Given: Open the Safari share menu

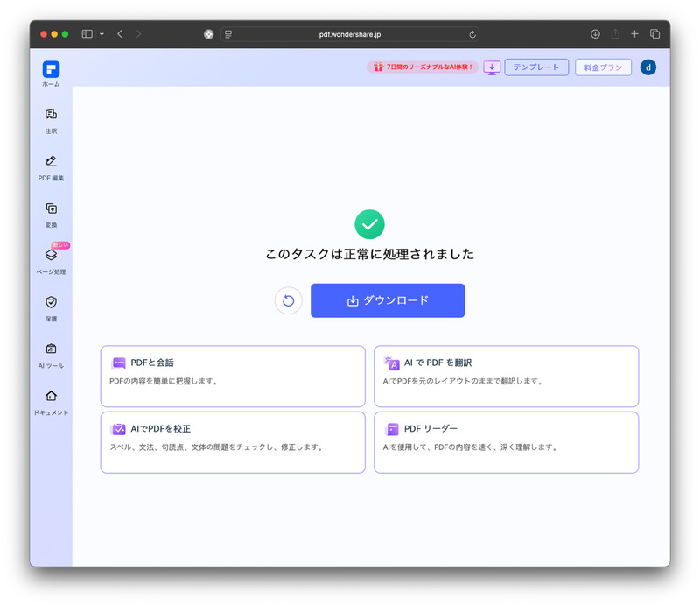Looking at the screenshot, I should coord(615,34).
